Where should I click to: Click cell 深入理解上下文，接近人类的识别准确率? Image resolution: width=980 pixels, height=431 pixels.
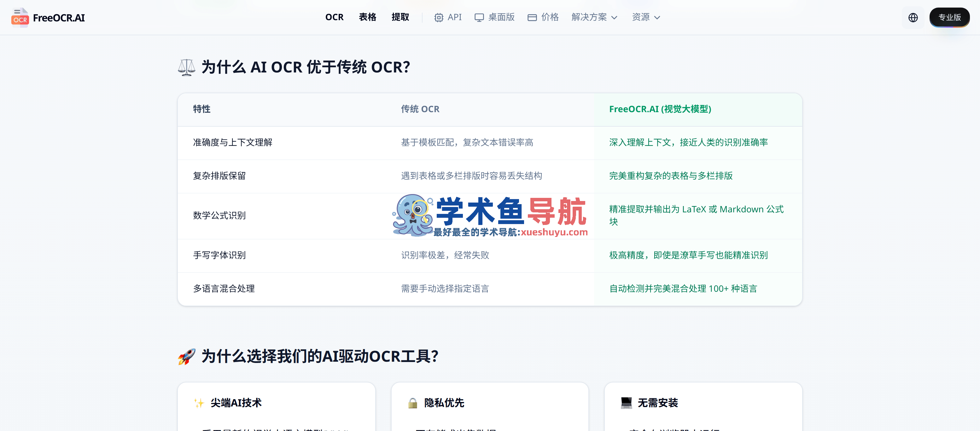click(x=688, y=142)
